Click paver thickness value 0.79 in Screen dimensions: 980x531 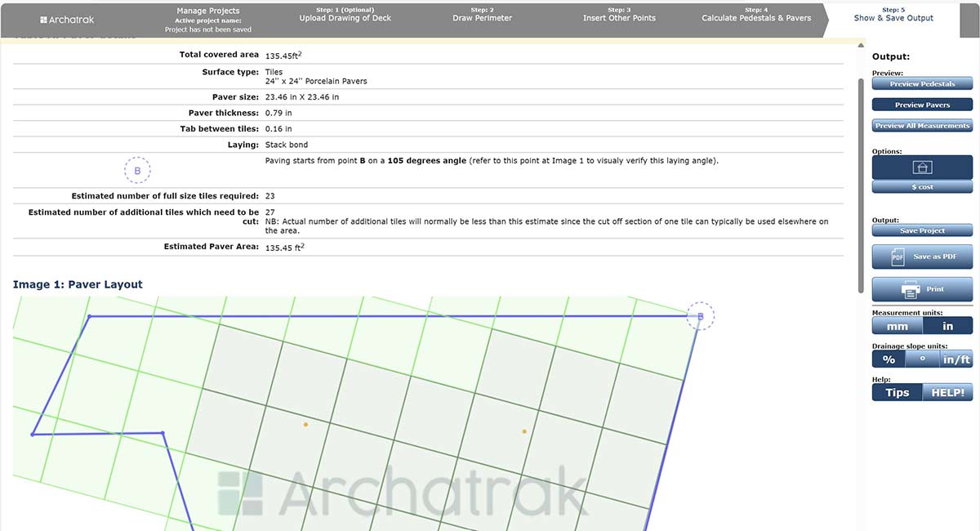click(278, 113)
